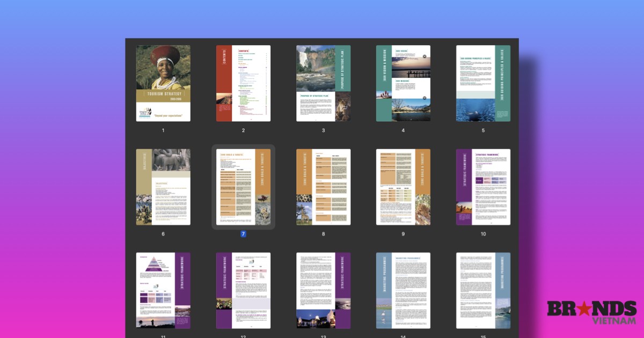The width and height of the screenshot is (644, 338).
Task: Open Marketing Programmes page with flamingo photo
Action: [x=403, y=290]
